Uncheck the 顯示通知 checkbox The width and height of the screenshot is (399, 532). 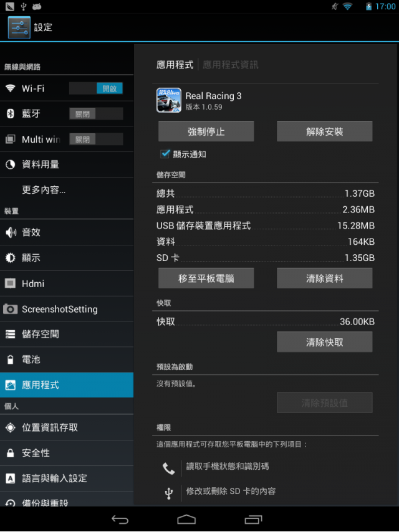(x=165, y=154)
